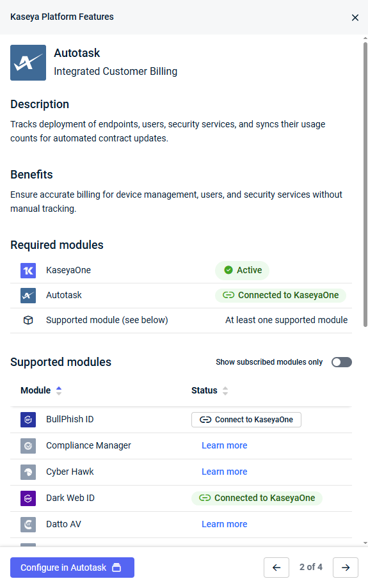
Task: Click 'Supported module (see below)' text
Action: click(107, 321)
